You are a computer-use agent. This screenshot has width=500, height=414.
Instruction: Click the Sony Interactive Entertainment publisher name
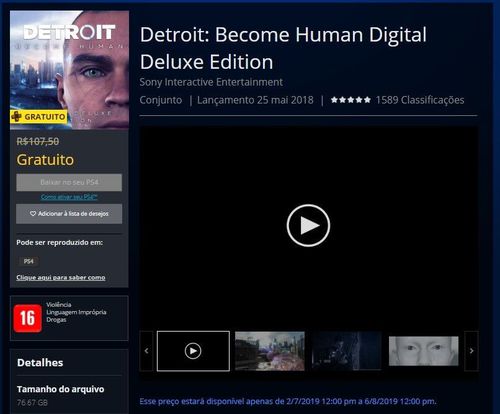(x=211, y=82)
